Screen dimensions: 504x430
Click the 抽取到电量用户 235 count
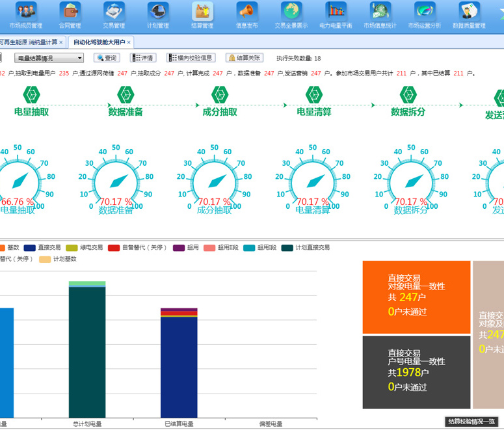click(64, 74)
